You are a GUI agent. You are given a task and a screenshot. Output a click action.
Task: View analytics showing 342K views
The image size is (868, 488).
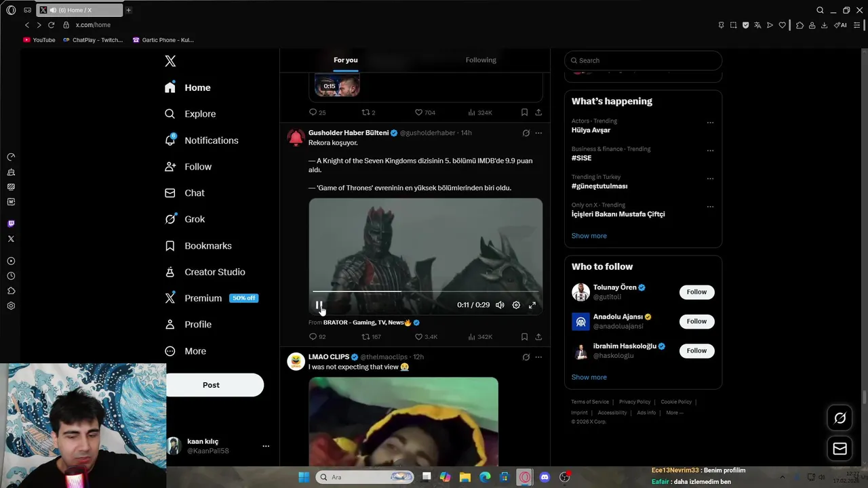coord(480,337)
